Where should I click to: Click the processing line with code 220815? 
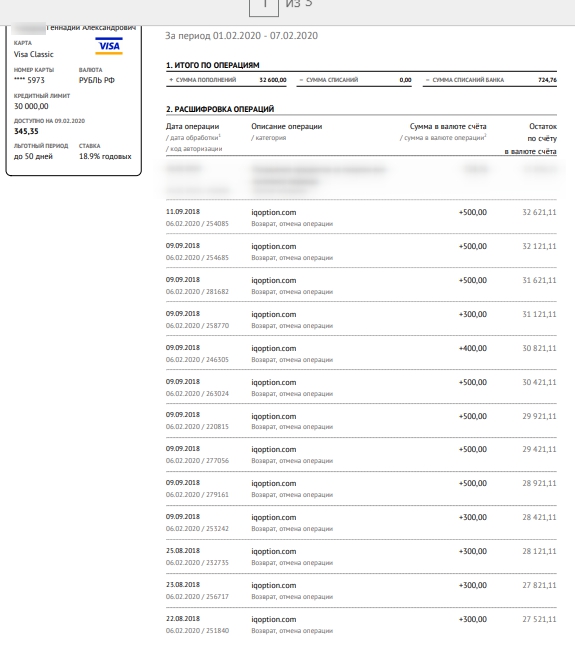click(x=197, y=426)
